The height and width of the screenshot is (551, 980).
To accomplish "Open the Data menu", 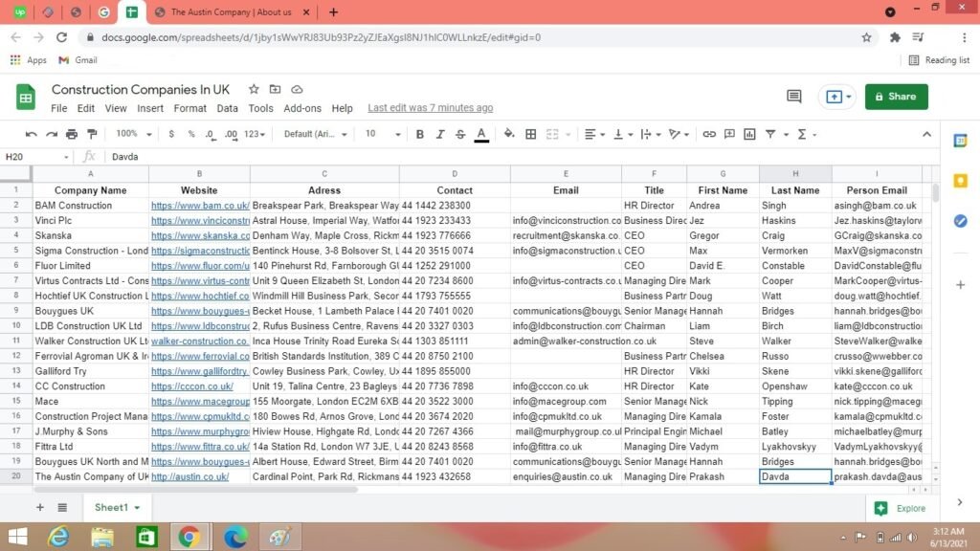I will click(227, 108).
